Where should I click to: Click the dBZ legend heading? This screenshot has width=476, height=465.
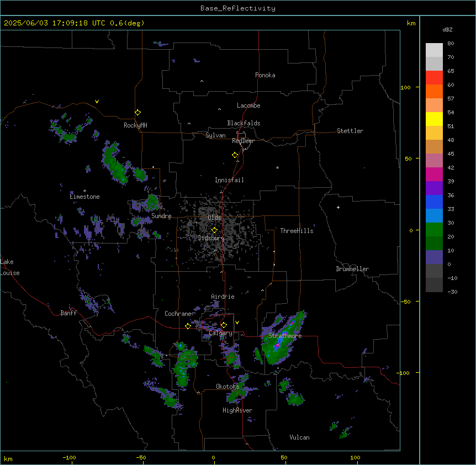447,29
